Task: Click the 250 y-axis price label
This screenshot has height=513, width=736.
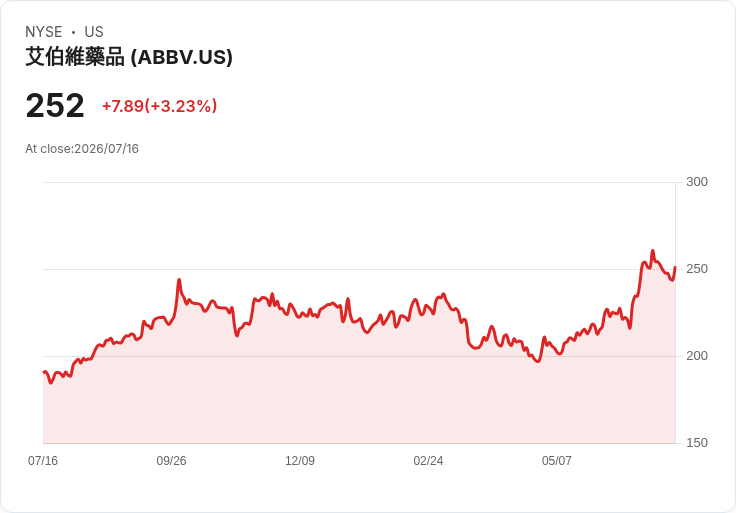Action: click(697, 269)
